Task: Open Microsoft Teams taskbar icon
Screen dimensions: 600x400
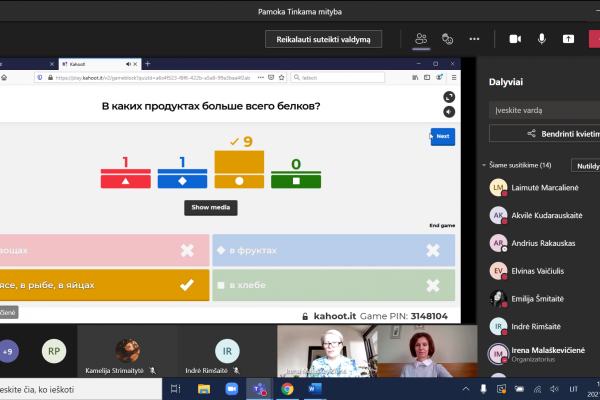Action: pos(259,389)
